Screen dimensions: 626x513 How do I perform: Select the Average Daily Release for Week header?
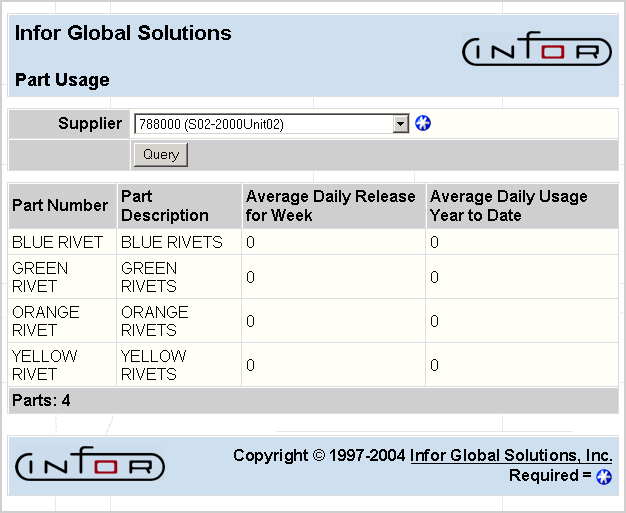tap(330, 206)
